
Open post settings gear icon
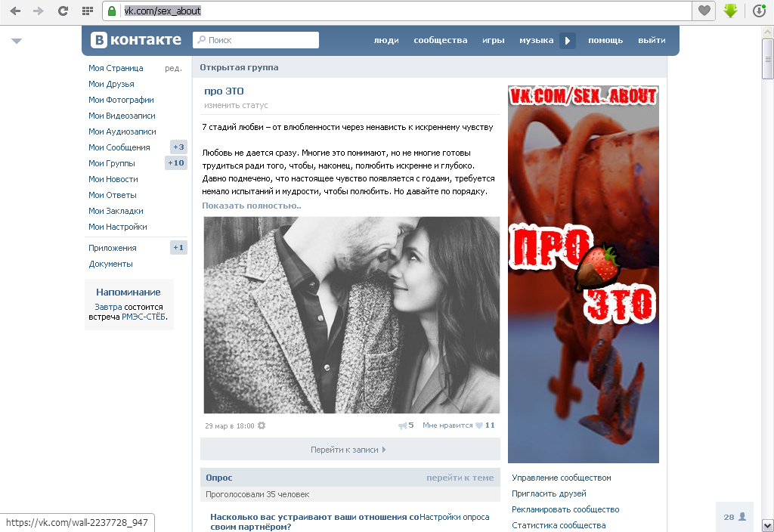pyautogui.click(x=262, y=425)
